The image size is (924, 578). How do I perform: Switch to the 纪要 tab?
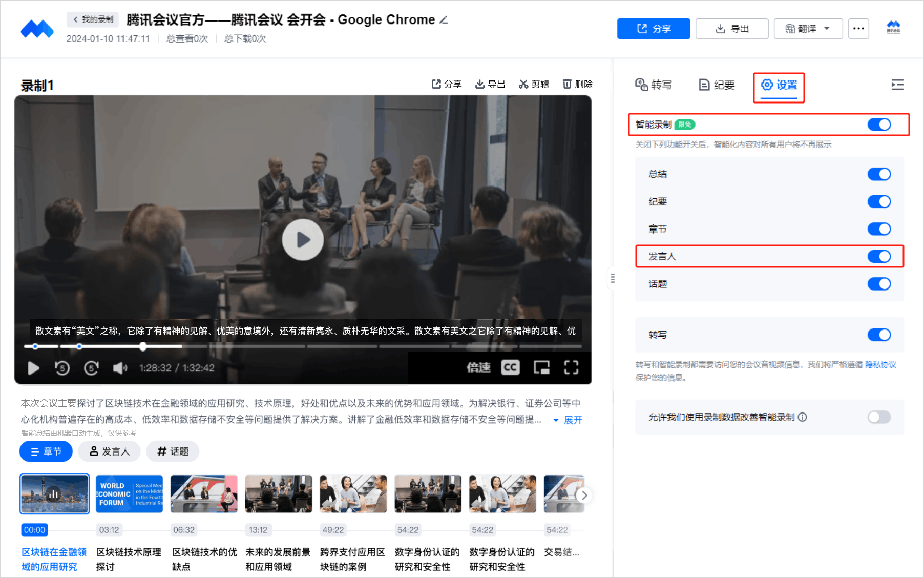coord(717,85)
